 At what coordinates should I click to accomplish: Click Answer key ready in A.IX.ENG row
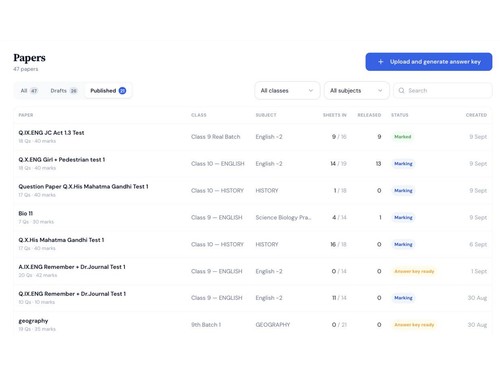414,271
